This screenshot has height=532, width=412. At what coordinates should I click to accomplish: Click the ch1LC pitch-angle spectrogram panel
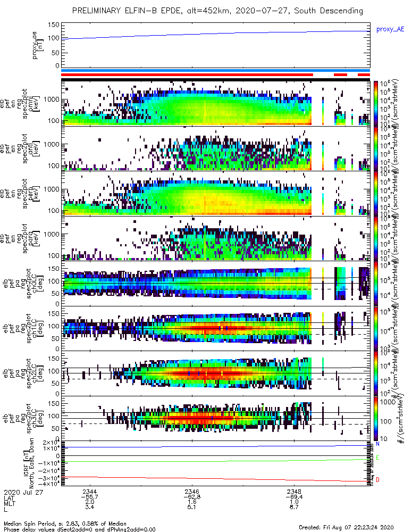click(x=215, y=328)
